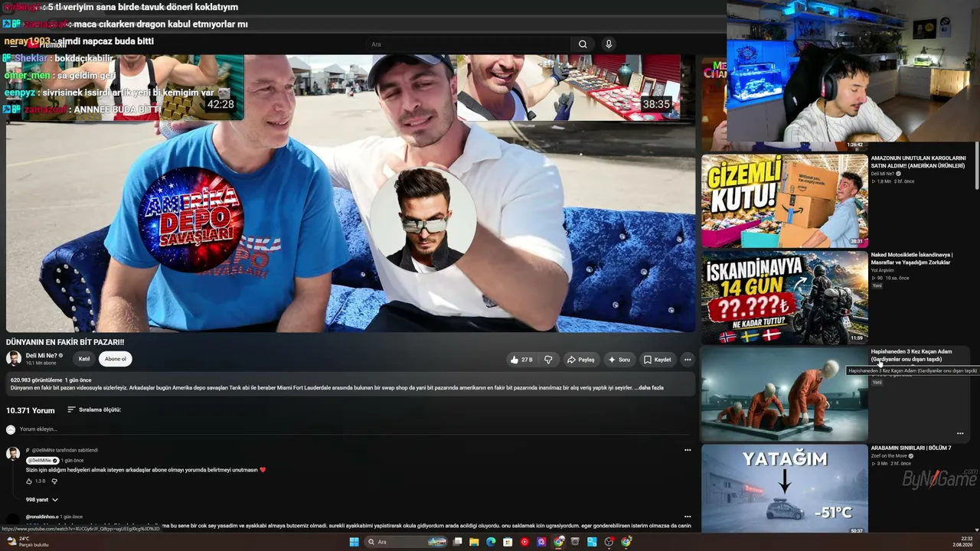Click the taskbar search box
Image resolution: width=980 pixels, height=551 pixels.
[406, 542]
